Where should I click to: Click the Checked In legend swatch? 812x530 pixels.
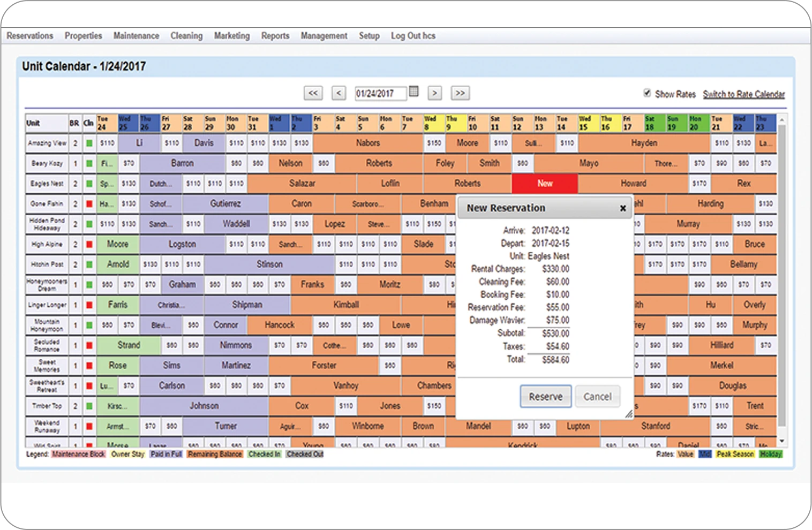click(x=264, y=454)
